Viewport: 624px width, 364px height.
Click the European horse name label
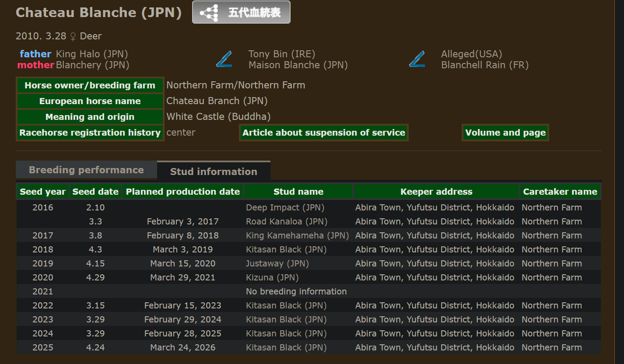pos(90,101)
